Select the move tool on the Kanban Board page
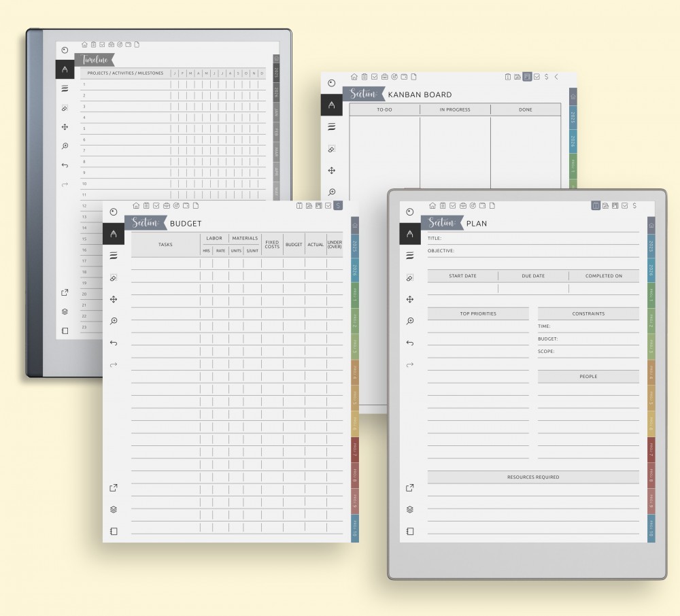 point(332,171)
